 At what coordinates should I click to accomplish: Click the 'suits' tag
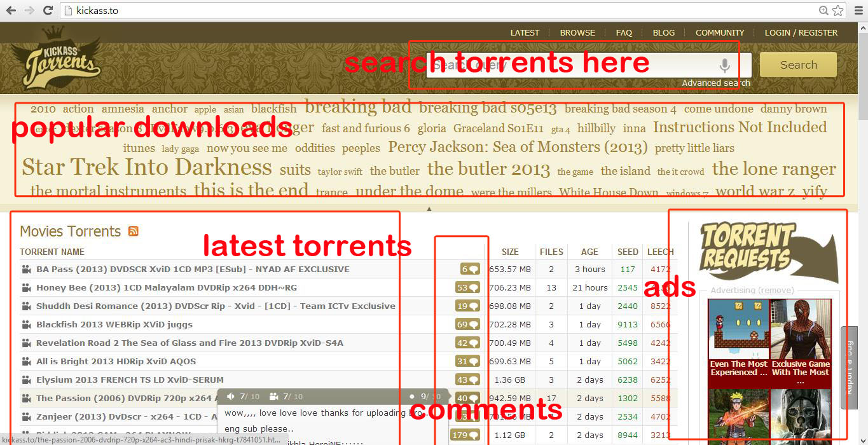click(295, 170)
